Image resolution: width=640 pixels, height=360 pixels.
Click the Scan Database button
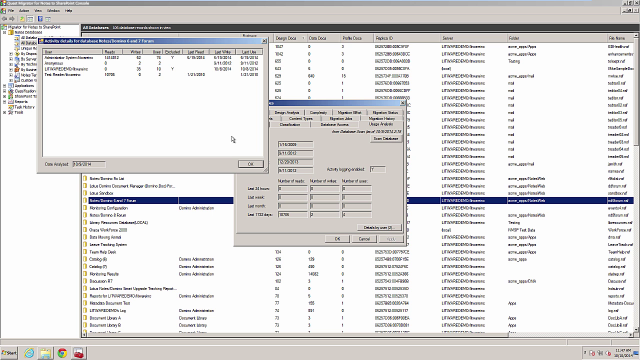(x=386, y=138)
